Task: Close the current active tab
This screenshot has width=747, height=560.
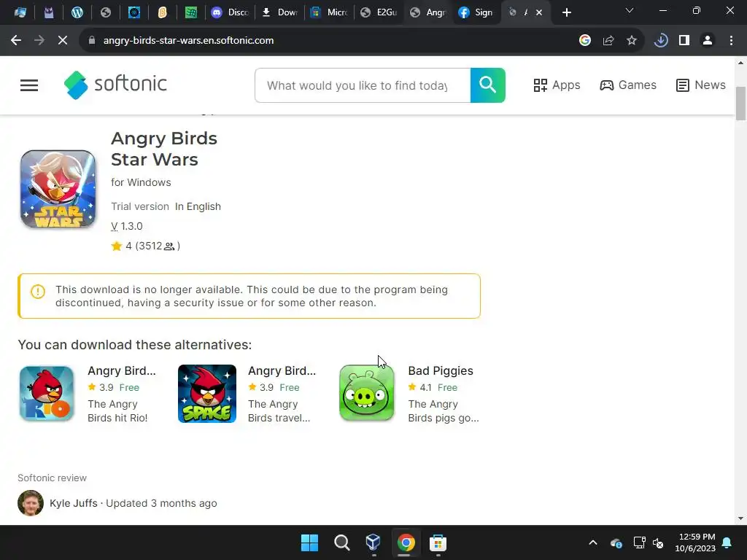Action: click(539, 12)
